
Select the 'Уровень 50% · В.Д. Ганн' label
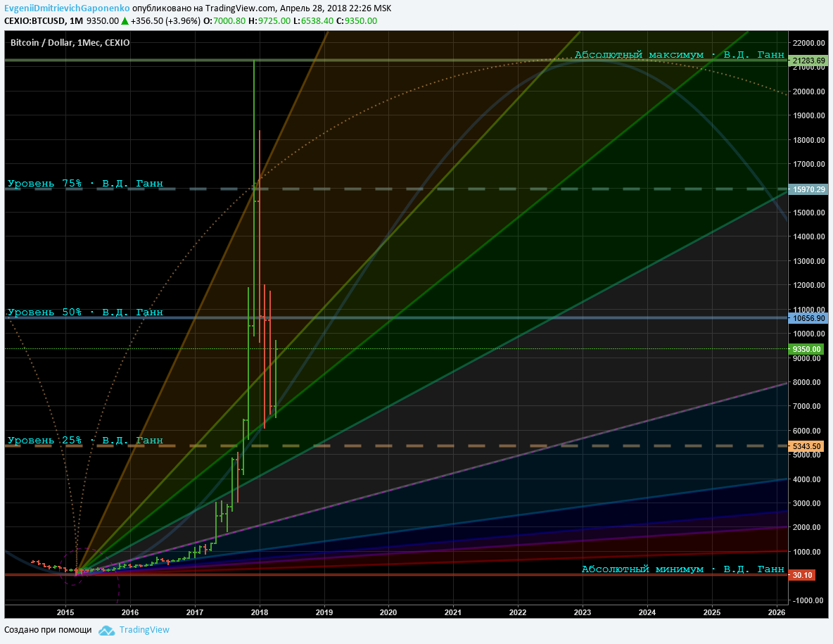pyautogui.click(x=86, y=312)
